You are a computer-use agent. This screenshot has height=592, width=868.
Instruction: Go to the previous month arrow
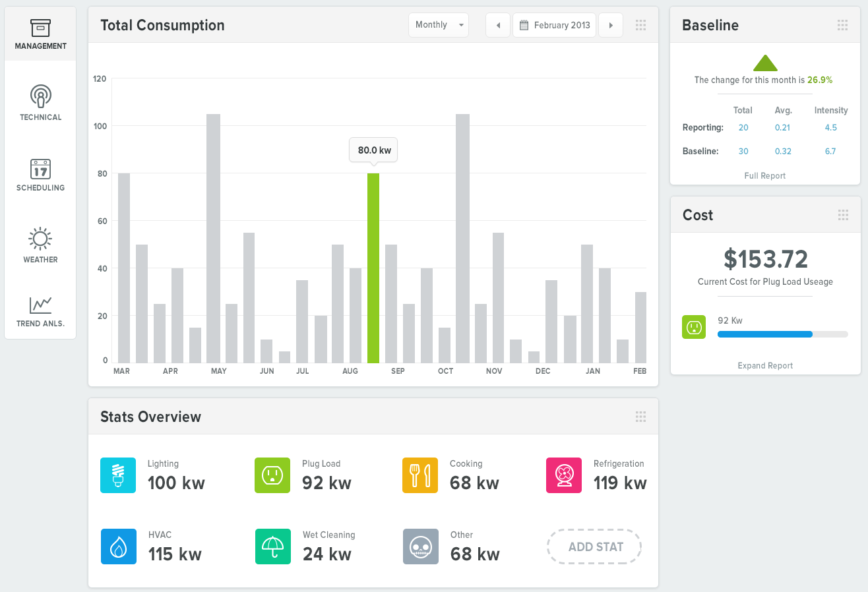pos(498,25)
